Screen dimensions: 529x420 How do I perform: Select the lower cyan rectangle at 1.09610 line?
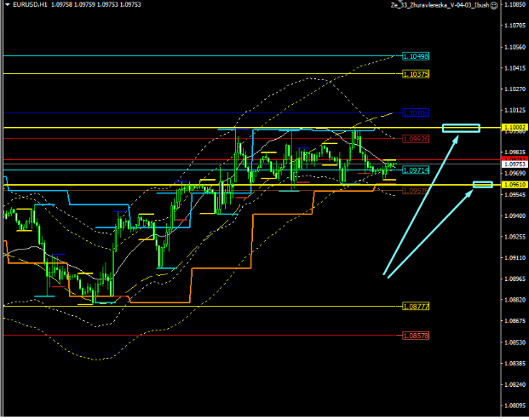(483, 185)
